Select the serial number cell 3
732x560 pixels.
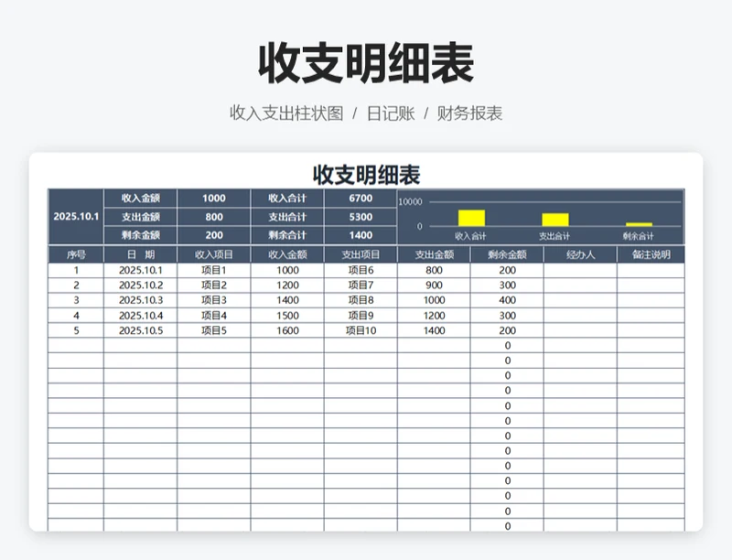[x=76, y=300]
